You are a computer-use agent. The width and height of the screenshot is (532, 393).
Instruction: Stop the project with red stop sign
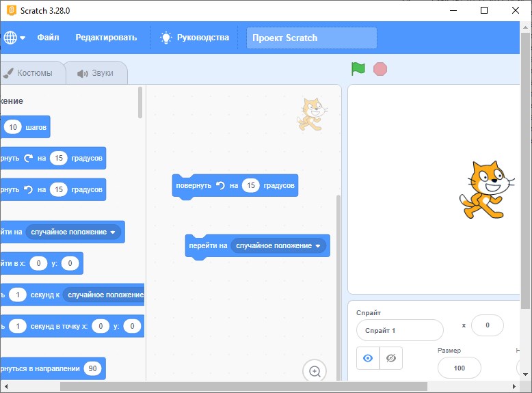point(380,69)
